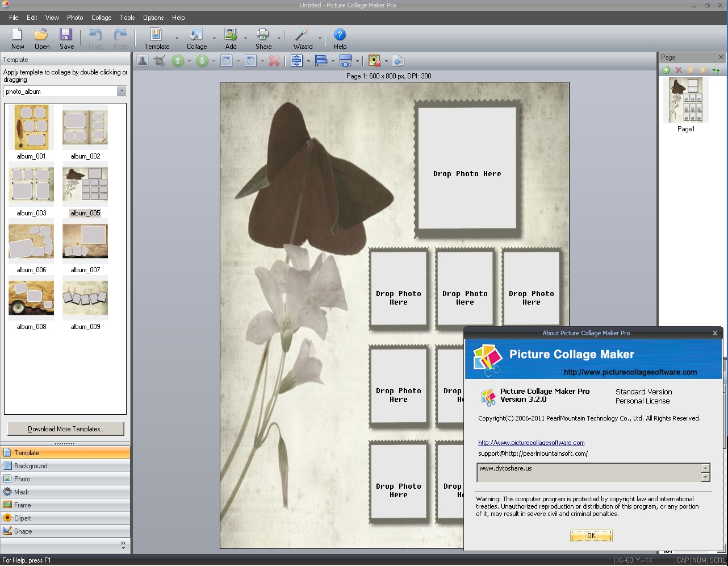Switch to the Background panel
This screenshot has height=566, width=728.
[x=65, y=465]
